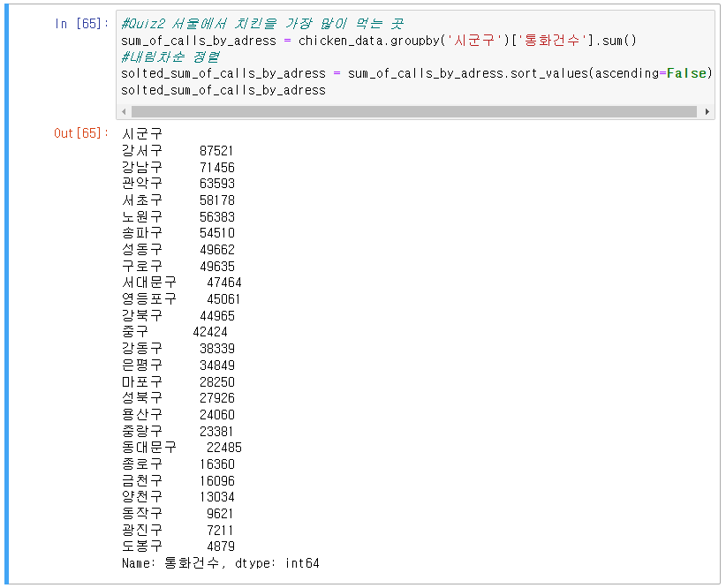Click the '도봉구' row label
The height and width of the screenshot is (588, 726).
[142, 547]
